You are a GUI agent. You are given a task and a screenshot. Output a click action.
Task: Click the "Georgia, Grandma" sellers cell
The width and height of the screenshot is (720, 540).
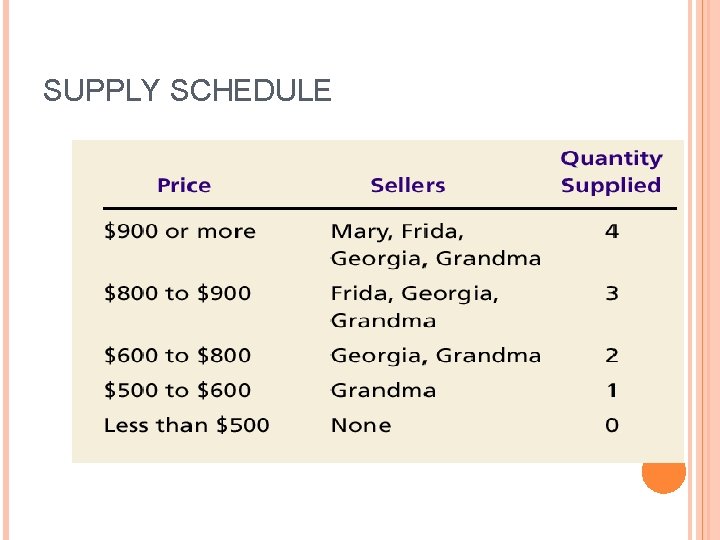[435, 355]
